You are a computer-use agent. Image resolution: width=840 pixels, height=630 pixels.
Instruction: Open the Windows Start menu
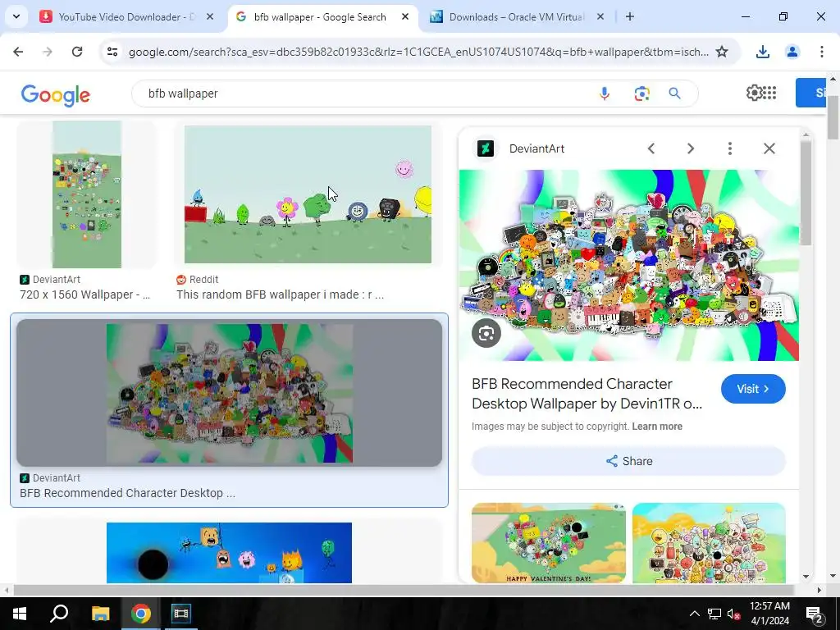pos(20,614)
